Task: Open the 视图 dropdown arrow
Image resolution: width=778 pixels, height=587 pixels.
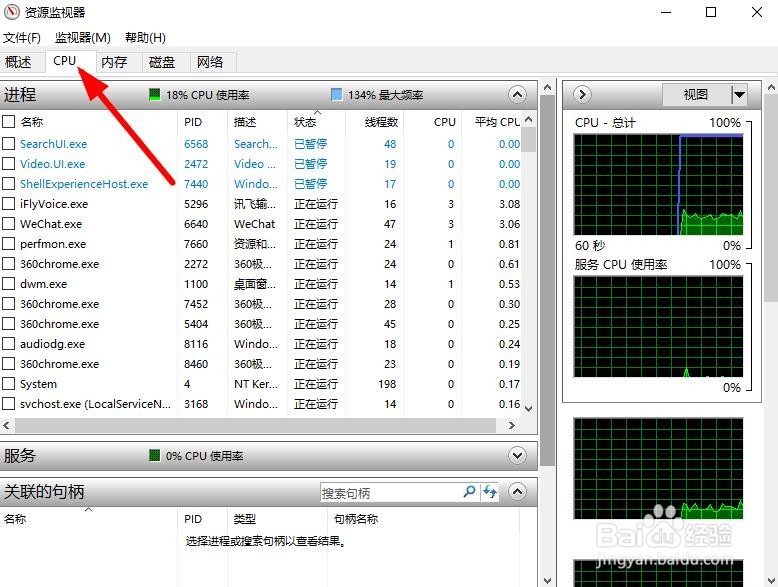Action: [739, 94]
